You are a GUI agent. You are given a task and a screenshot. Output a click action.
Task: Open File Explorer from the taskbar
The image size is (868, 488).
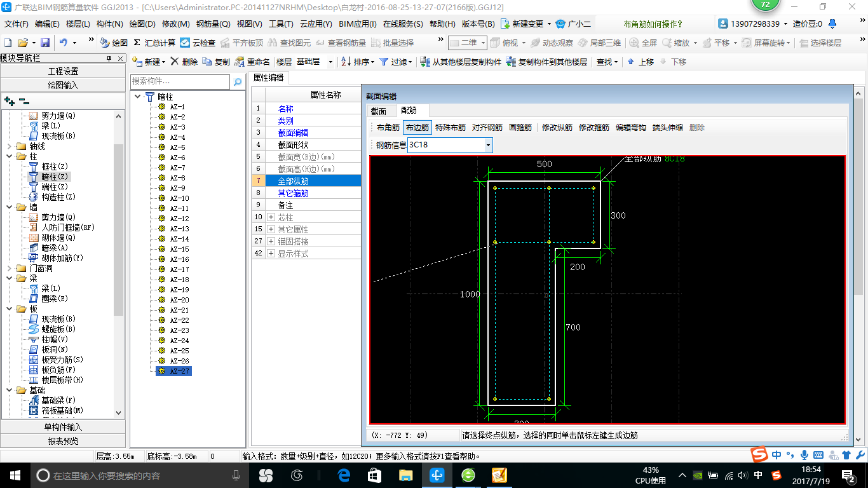pos(406,475)
